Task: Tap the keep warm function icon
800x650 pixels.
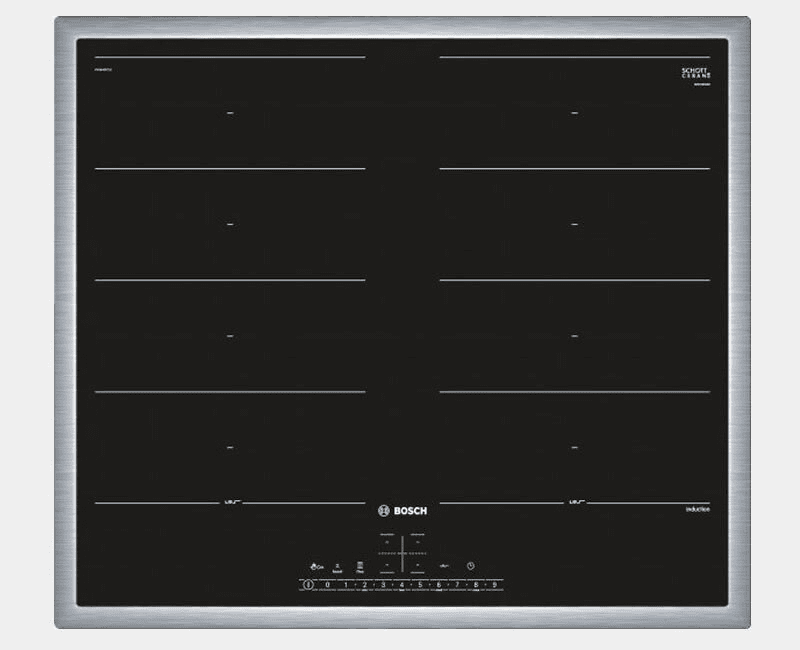Action: (444, 566)
